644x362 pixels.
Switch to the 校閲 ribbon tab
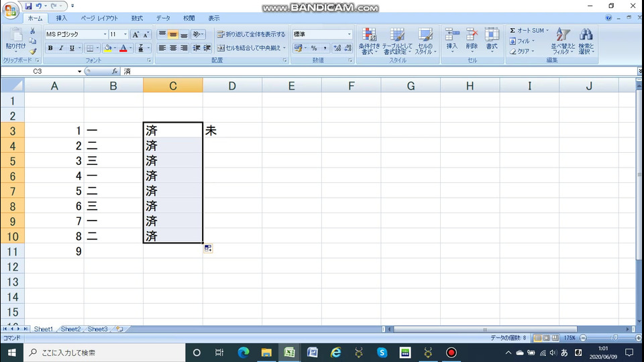(x=189, y=18)
